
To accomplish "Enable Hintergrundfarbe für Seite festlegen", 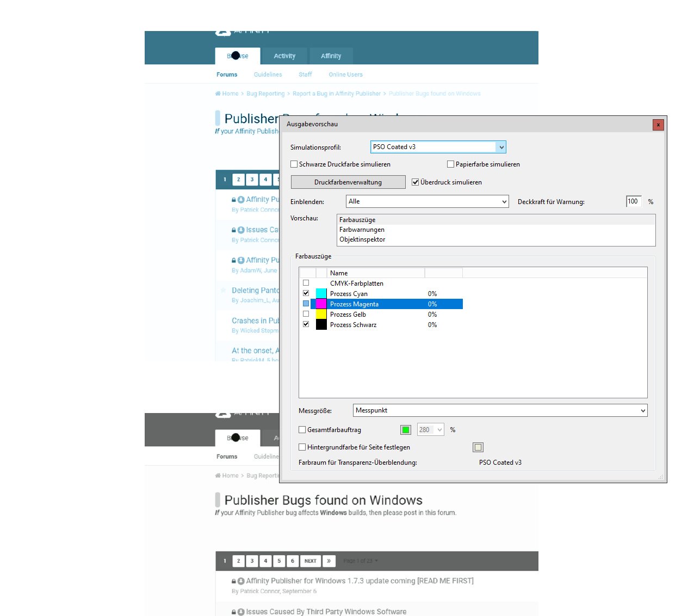I will click(x=302, y=447).
